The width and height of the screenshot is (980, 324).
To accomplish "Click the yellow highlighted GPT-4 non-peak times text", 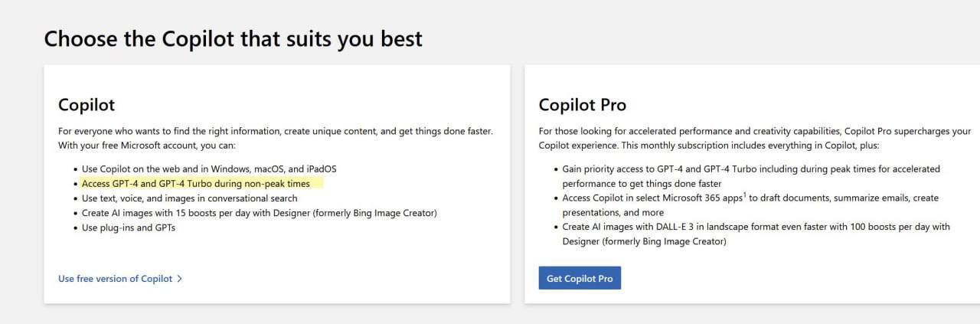I will point(195,184).
